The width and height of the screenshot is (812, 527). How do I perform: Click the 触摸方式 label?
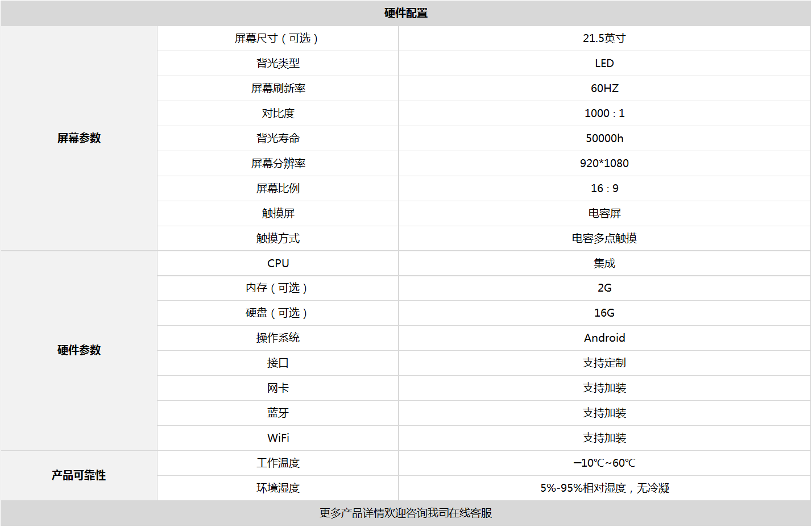point(278,238)
